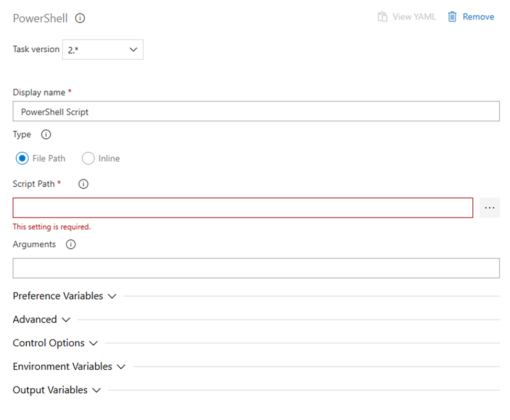Click the Arguments info icon
This screenshot has height=420, width=510.
point(71,244)
